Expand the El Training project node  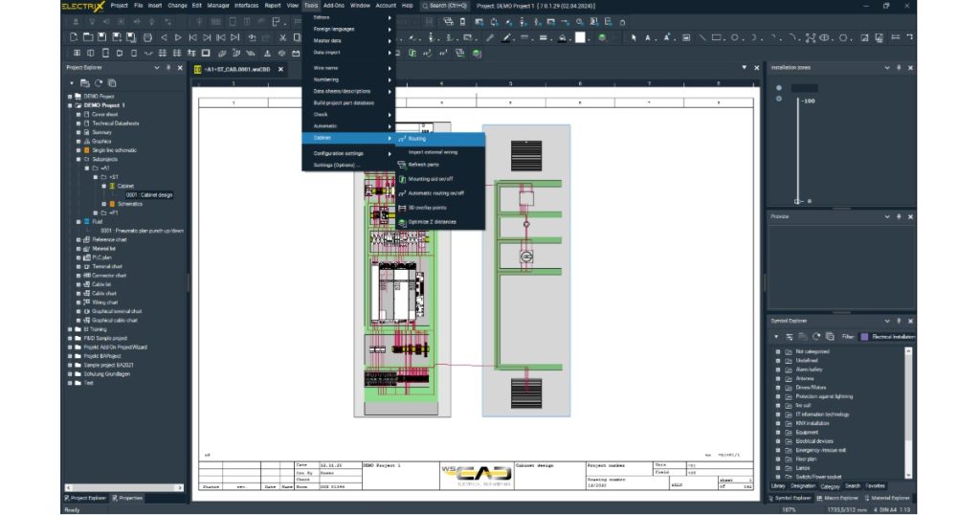point(70,329)
